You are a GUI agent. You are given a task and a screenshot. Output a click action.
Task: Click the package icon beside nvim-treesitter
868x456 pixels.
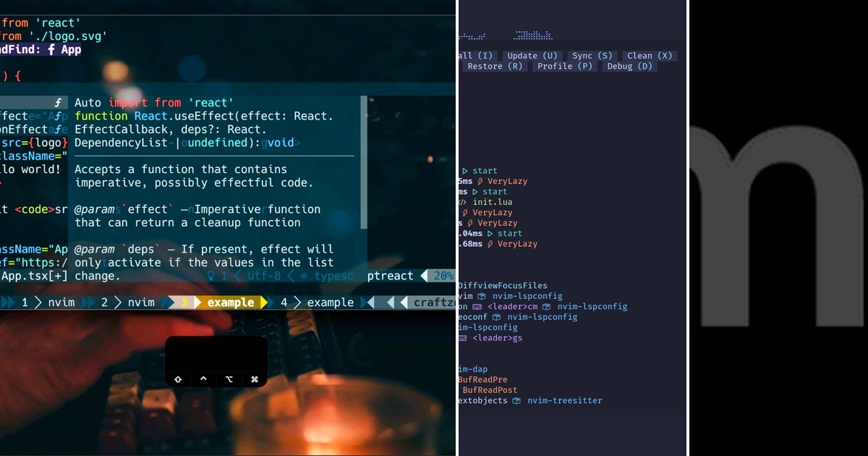[x=516, y=400]
